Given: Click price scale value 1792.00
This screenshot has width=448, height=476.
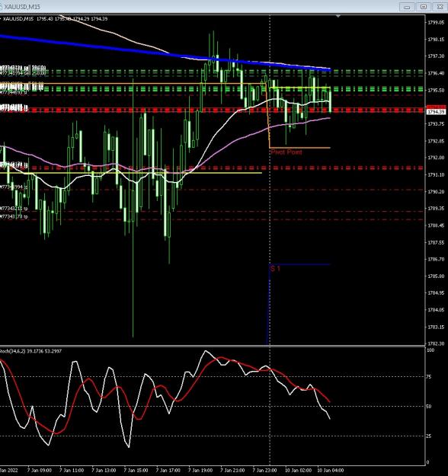Looking at the screenshot, I should 436,158.
